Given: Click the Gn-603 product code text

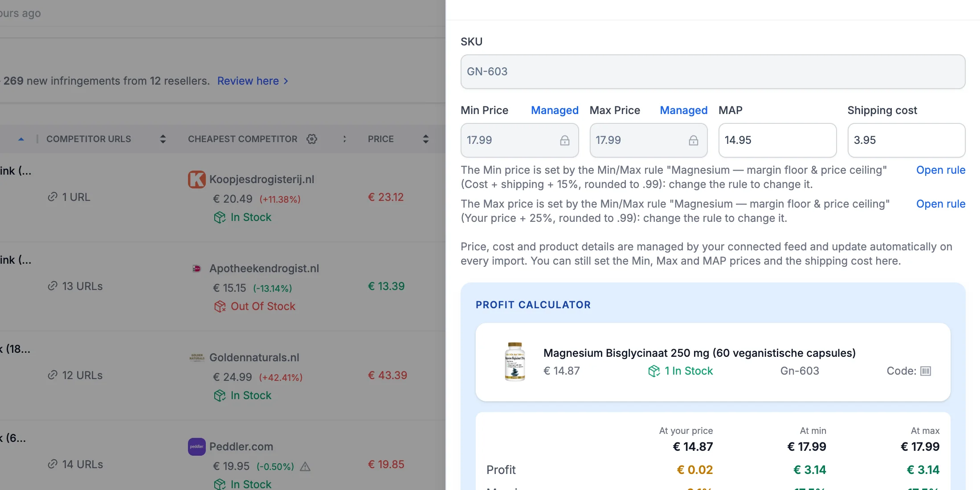Looking at the screenshot, I should pyautogui.click(x=800, y=371).
